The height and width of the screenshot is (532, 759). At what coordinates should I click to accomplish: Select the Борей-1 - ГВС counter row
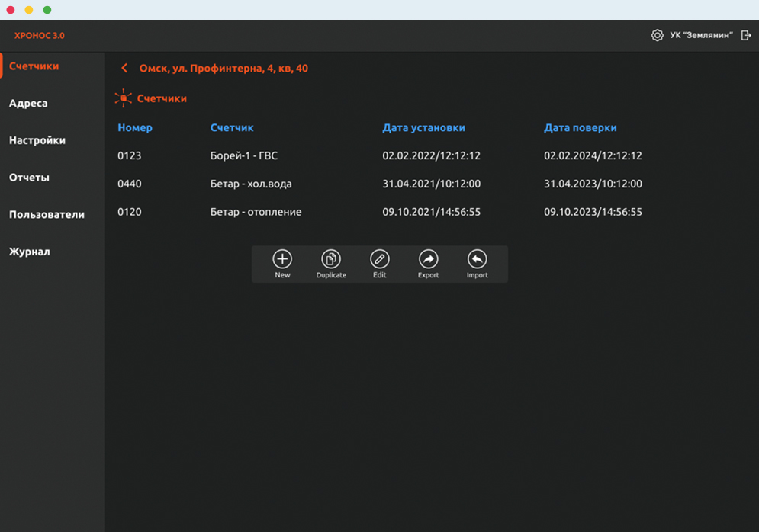pyautogui.click(x=243, y=156)
